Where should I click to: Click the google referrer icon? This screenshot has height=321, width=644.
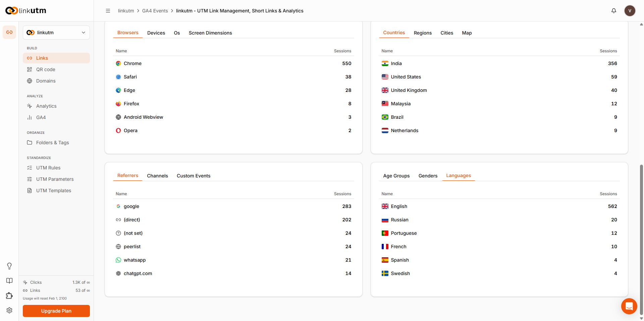[118, 206]
